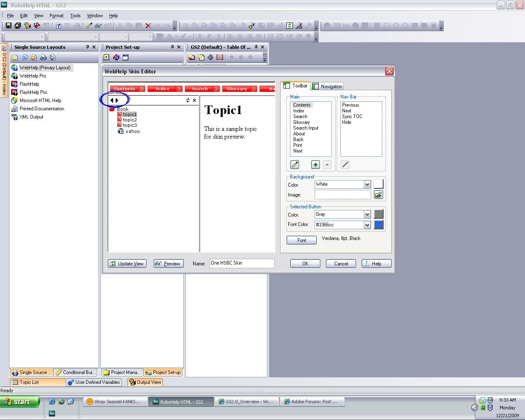The image size is (525, 420).
Task: Click the Font button
Action: click(x=301, y=240)
